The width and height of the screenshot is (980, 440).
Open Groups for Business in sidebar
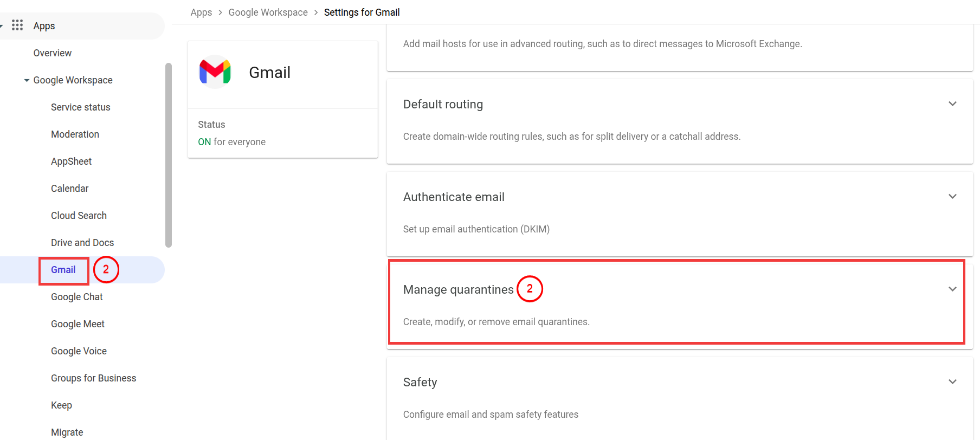[93, 378]
